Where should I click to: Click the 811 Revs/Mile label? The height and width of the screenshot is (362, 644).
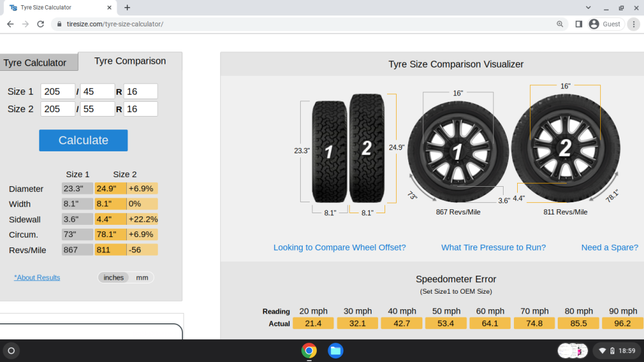click(565, 212)
